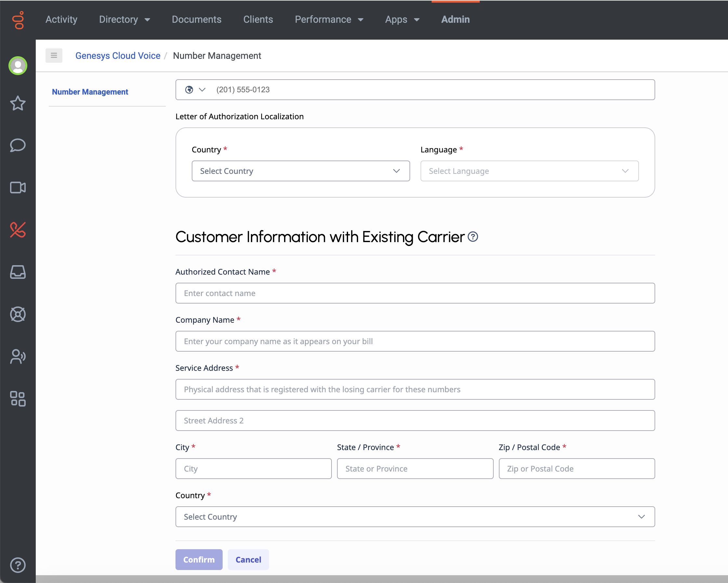728x583 pixels.
Task: Select Number Management in side panel
Action: tap(90, 92)
